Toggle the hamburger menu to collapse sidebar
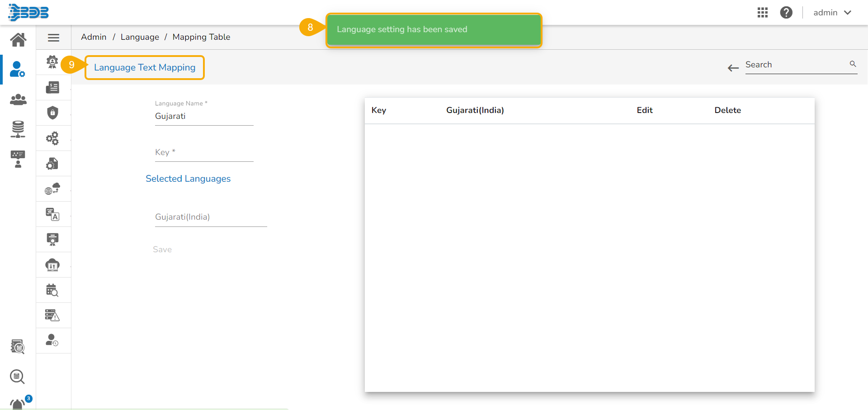Viewport: 868px width, 410px height. (53, 38)
